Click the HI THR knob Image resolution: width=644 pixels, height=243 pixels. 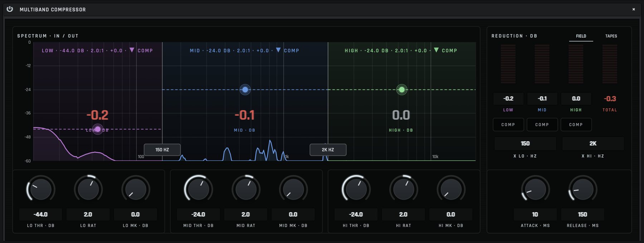pos(356,189)
